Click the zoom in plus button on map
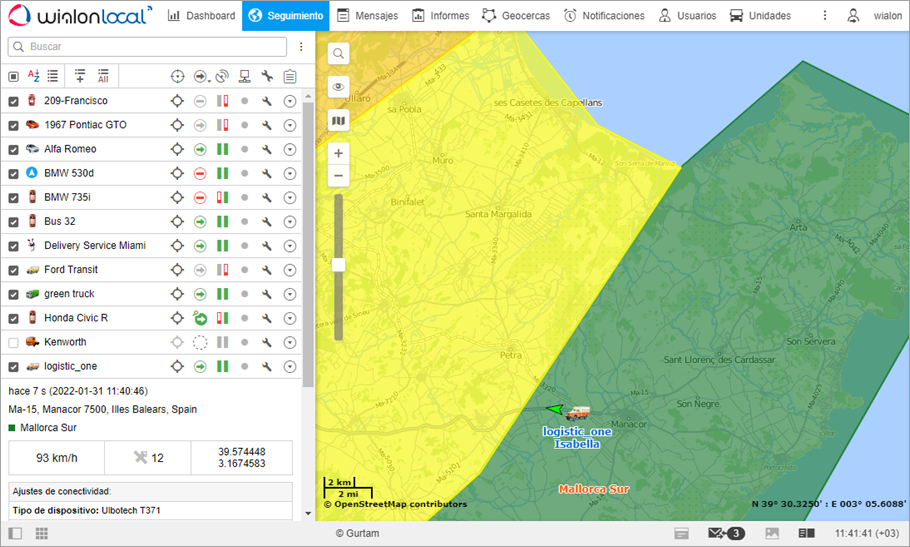910x547 pixels. [338, 153]
